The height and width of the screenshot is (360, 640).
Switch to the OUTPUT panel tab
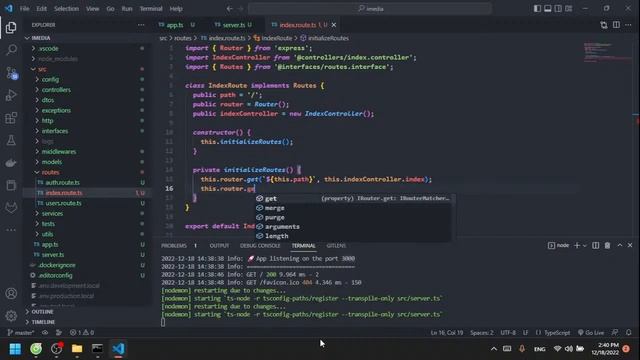coord(219,245)
